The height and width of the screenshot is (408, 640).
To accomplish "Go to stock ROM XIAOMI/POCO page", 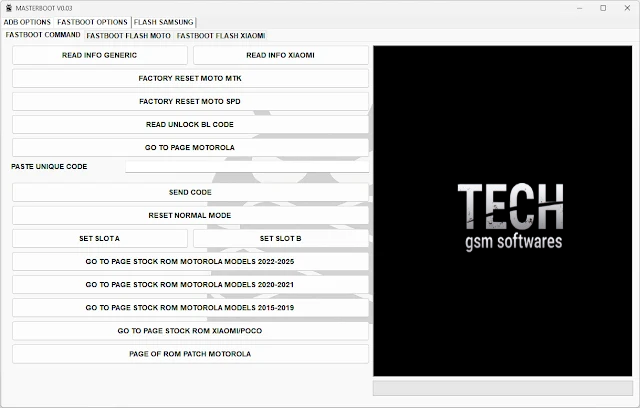I will point(190,330).
